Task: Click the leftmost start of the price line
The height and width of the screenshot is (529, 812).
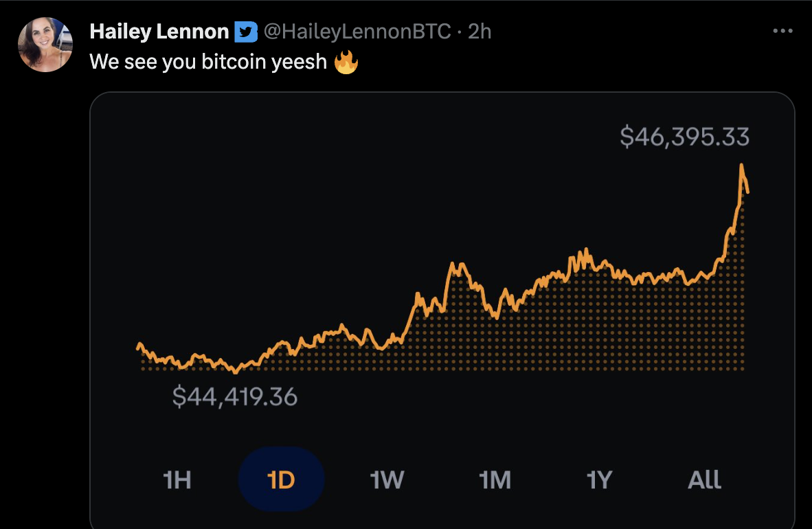Action: [139, 346]
